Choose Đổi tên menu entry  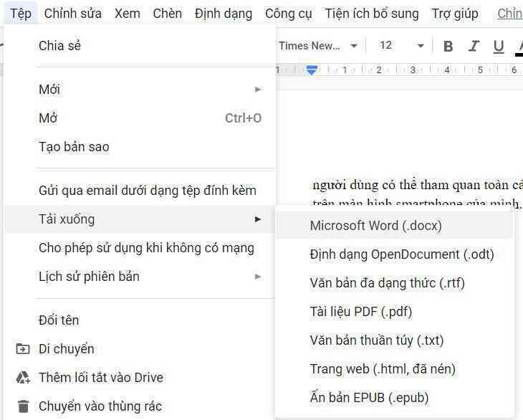tap(140, 320)
